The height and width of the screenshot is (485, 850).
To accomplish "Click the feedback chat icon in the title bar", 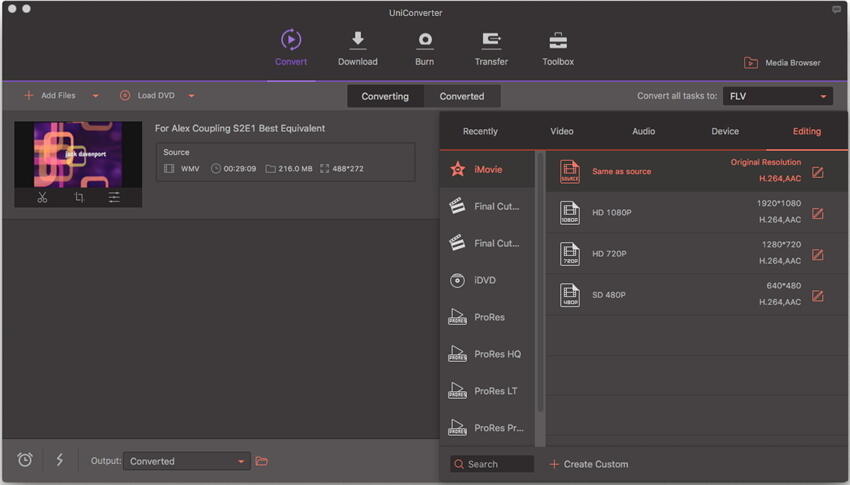I will coord(836,10).
